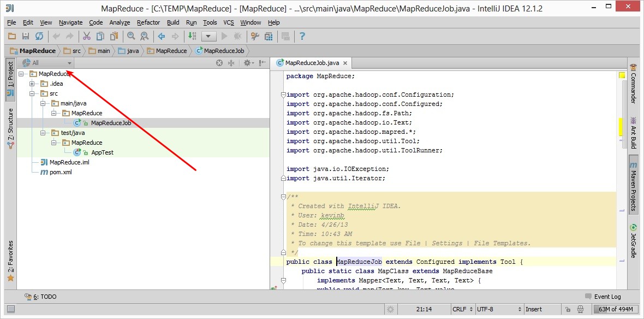Click the Debug bug icon

[x=238, y=36]
